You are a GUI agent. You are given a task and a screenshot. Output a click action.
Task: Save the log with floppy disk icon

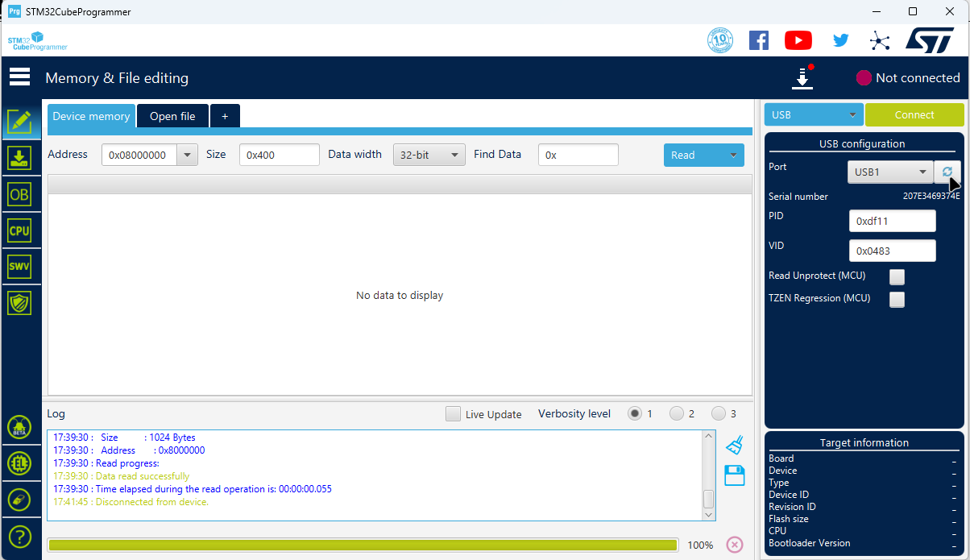coord(734,475)
